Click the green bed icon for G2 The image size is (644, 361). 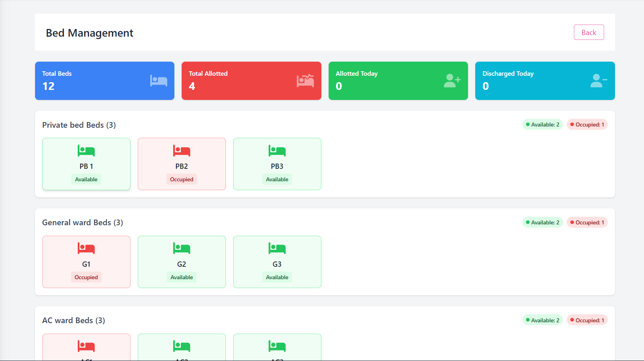click(182, 249)
